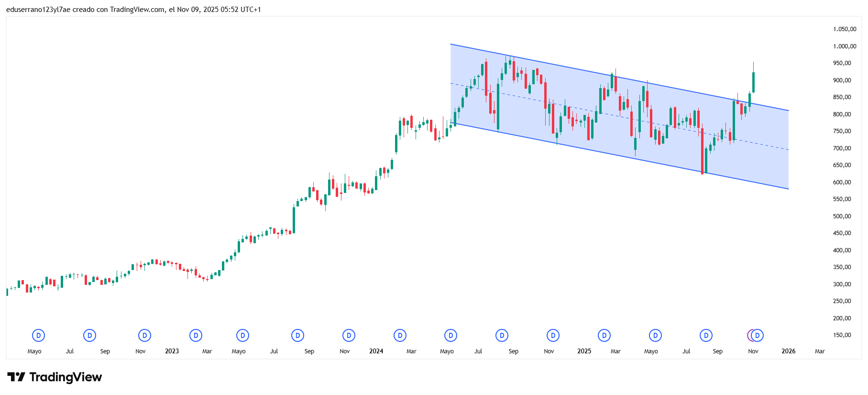Click the dividend marker above Mayo 2024

[x=450, y=336]
